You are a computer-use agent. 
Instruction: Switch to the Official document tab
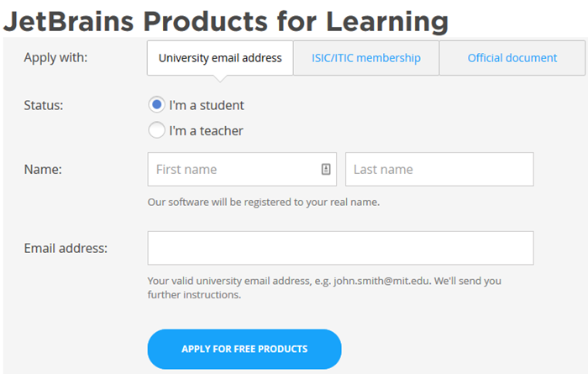coord(512,58)
